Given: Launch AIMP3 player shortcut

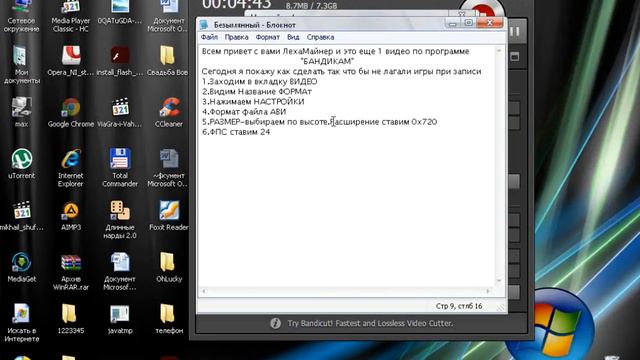Looking at the screenshot, I should (71, 211).
